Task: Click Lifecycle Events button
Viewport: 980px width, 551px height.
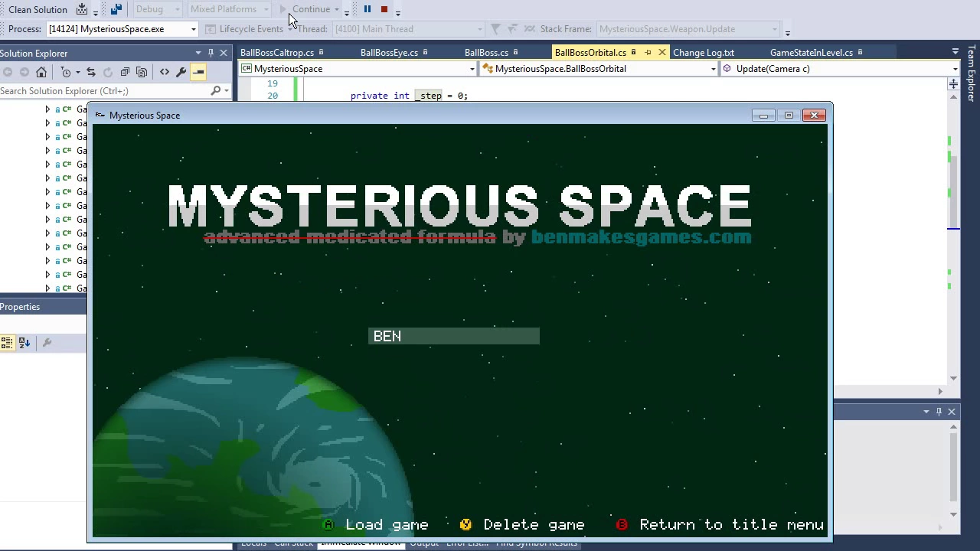Action: point(246,29)
